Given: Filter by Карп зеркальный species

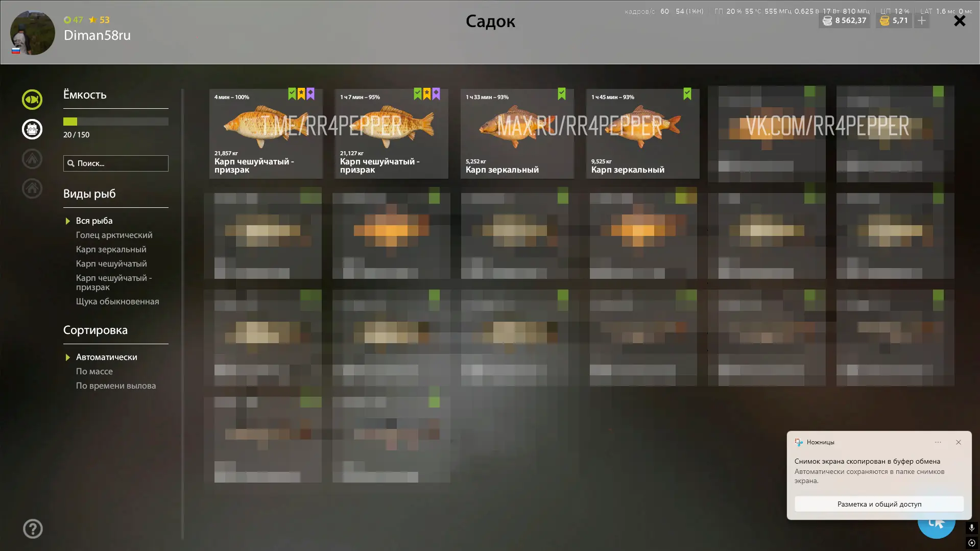Looking at the screenshot, I should click(x=111, y=249).
